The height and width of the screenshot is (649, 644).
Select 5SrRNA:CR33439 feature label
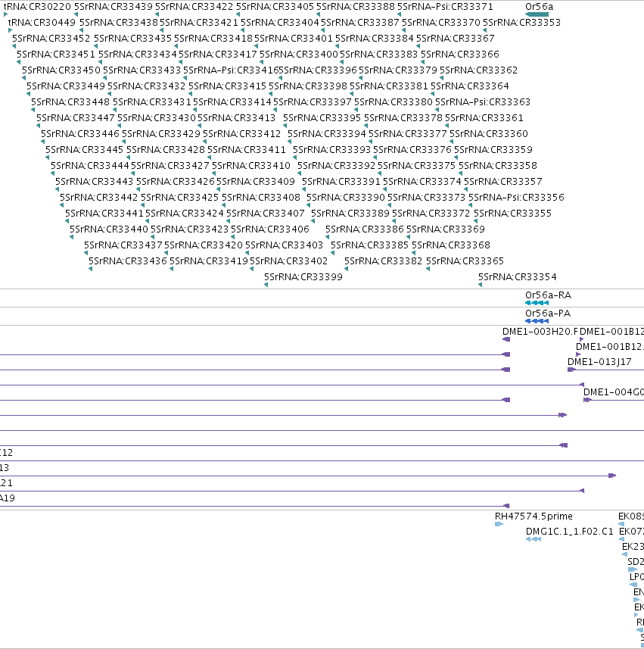[x=114, y=7]
